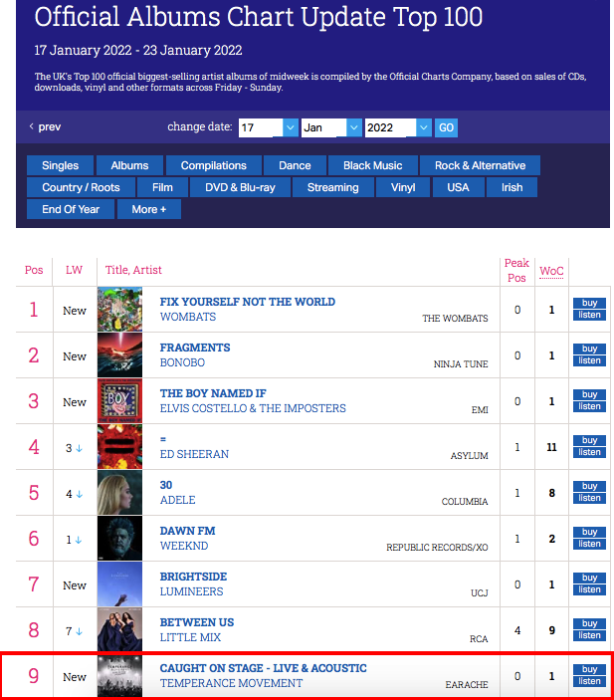Click buy for Caught On Stage album
Viewport: 614px width, 700px height.
(589, 670)
